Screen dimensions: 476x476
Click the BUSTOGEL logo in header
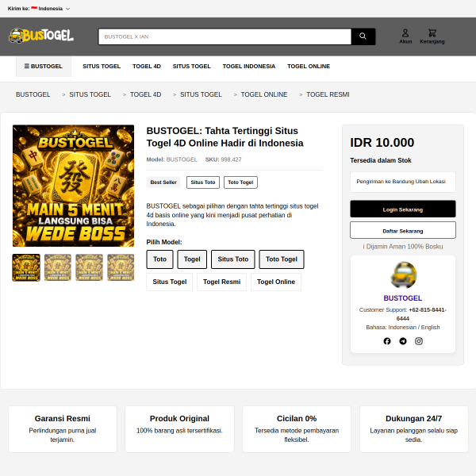click(41, 36)
